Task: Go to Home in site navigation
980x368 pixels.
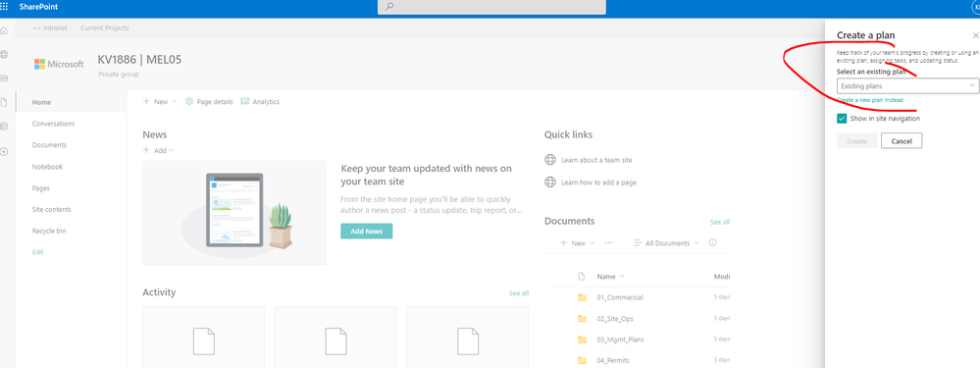Action: 42,102
